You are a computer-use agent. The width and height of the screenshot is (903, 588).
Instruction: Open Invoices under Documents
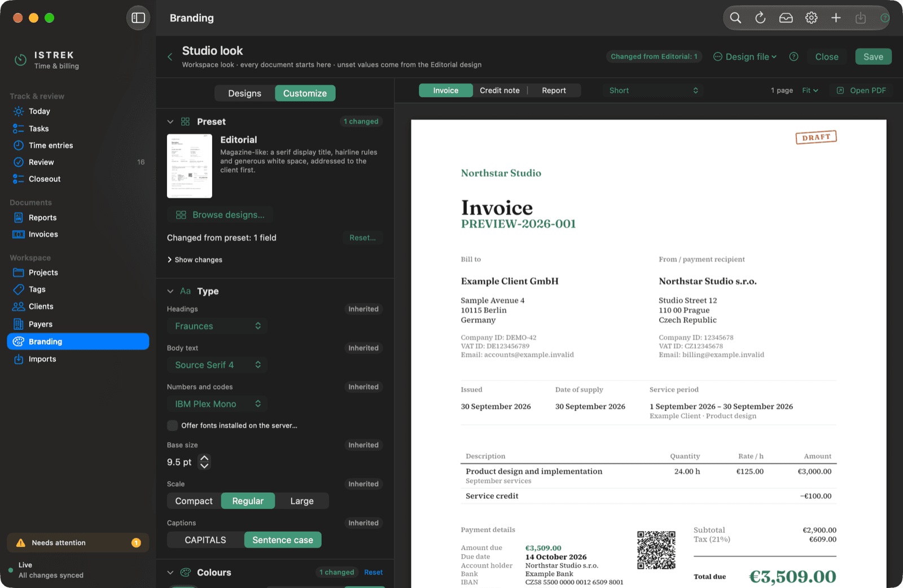pos(78,234)
